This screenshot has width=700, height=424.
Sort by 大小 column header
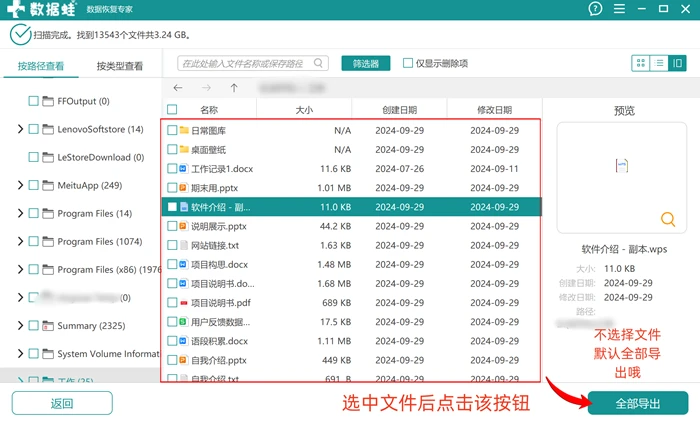pos(304,110)
